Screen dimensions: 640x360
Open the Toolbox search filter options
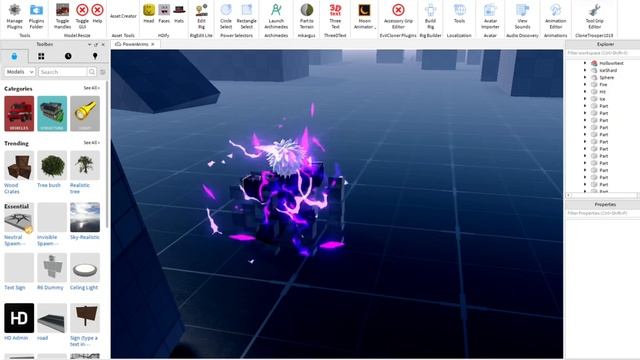point(103,72)
